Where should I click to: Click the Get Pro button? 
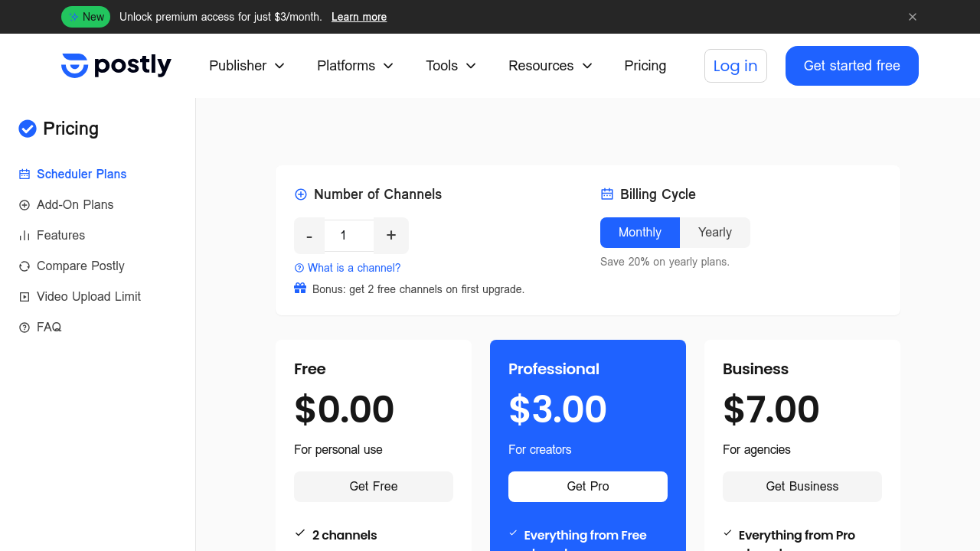click(588, 487)
